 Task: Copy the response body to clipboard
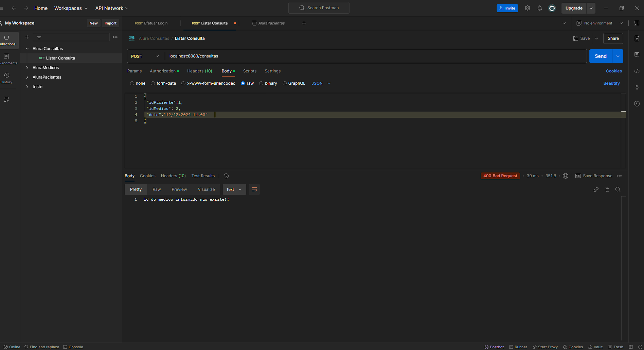click(607, 189)
